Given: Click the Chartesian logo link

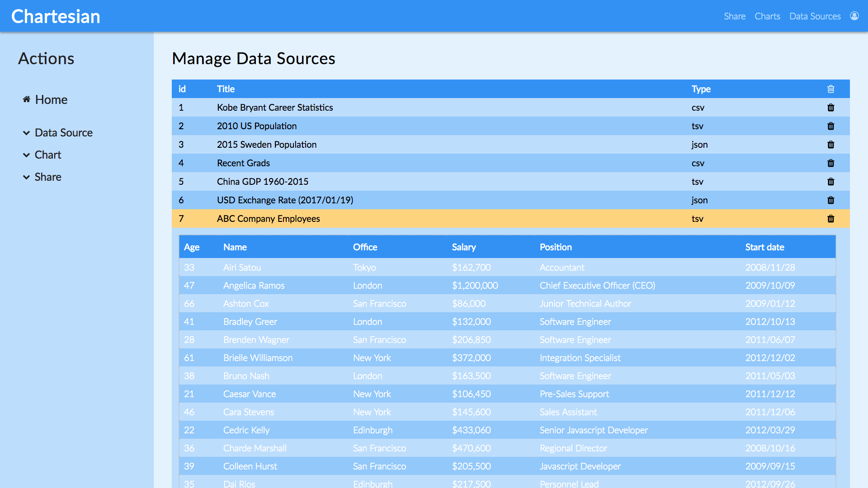Looking at the screenshot, I should coord(56,16).
